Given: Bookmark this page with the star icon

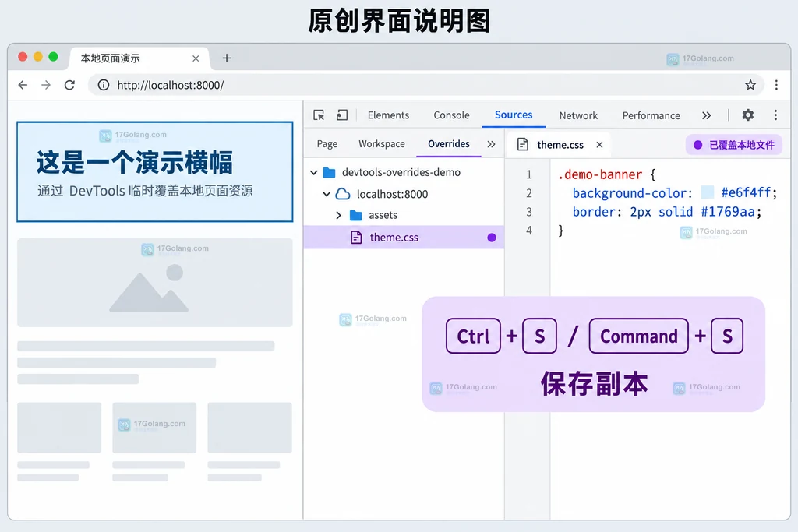Looking at the screenshot, I should [750, 85].
